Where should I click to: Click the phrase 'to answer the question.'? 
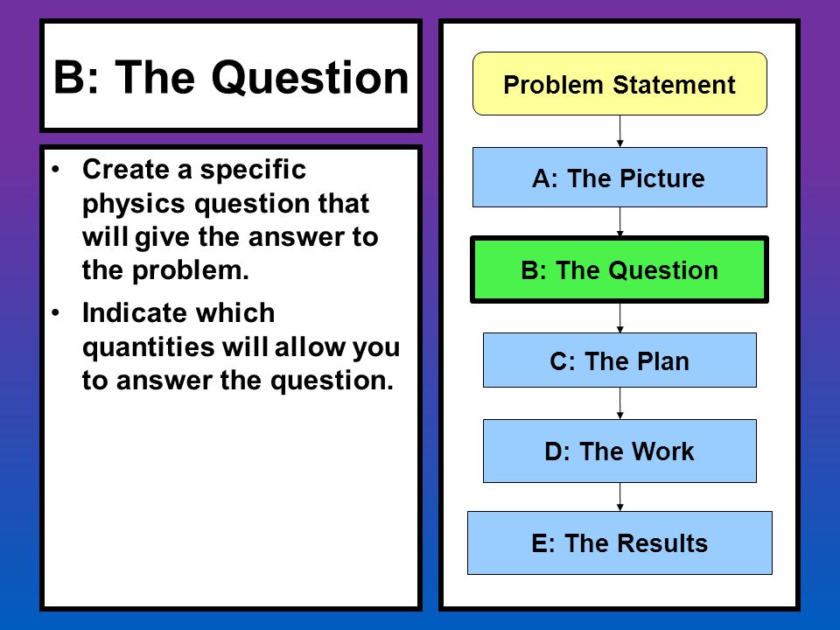238,381
